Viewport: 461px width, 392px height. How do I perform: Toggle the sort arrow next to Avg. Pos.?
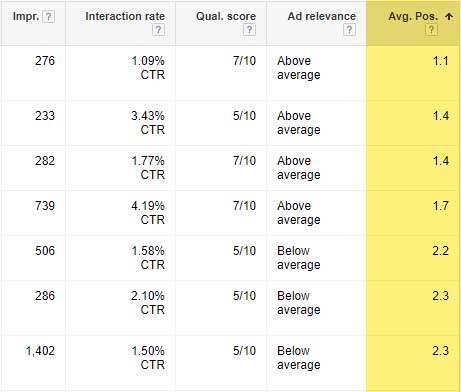tap(449, 16)
